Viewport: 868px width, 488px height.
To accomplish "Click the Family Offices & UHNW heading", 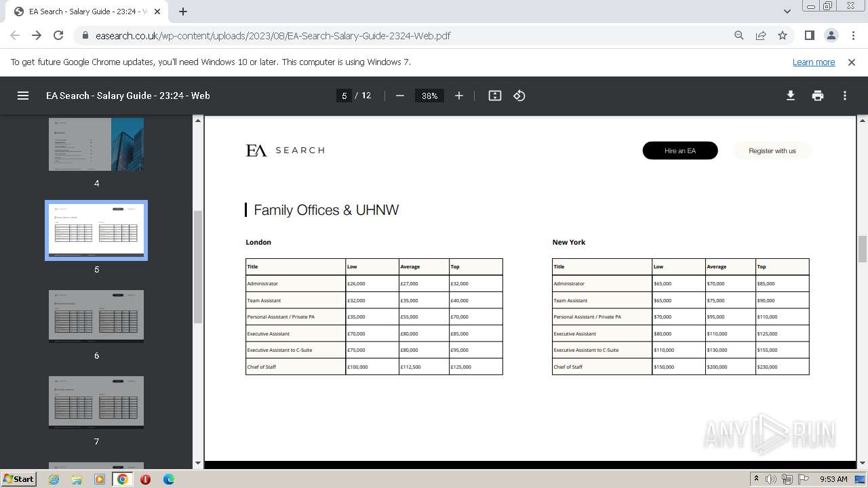I will (x=326, y=209).
